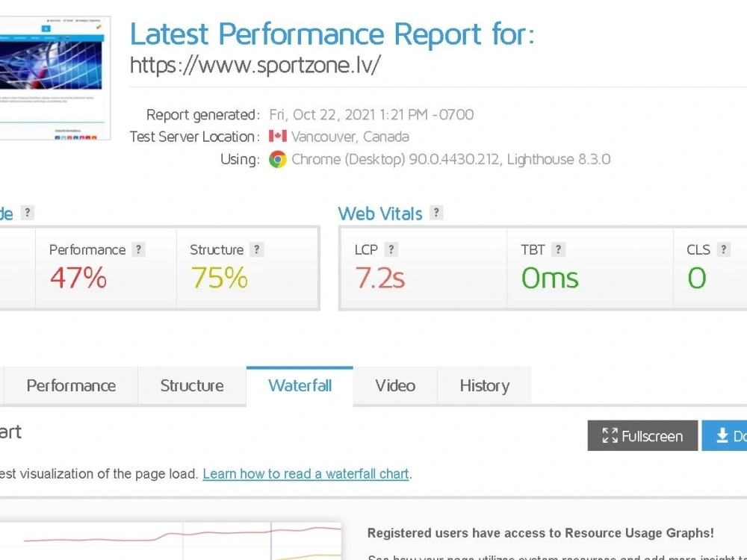Click the Fullscreen button
The width and height of the screenshot is (747, 560).
point(642,436)
